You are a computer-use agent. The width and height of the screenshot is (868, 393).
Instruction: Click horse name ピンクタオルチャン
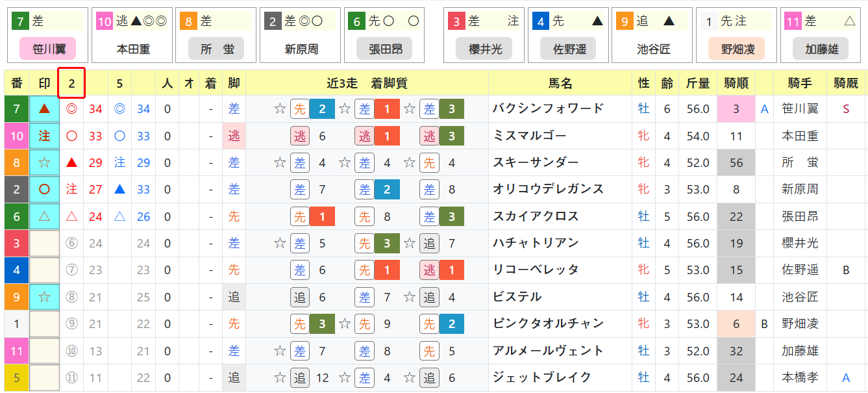[x=548, y=323]
